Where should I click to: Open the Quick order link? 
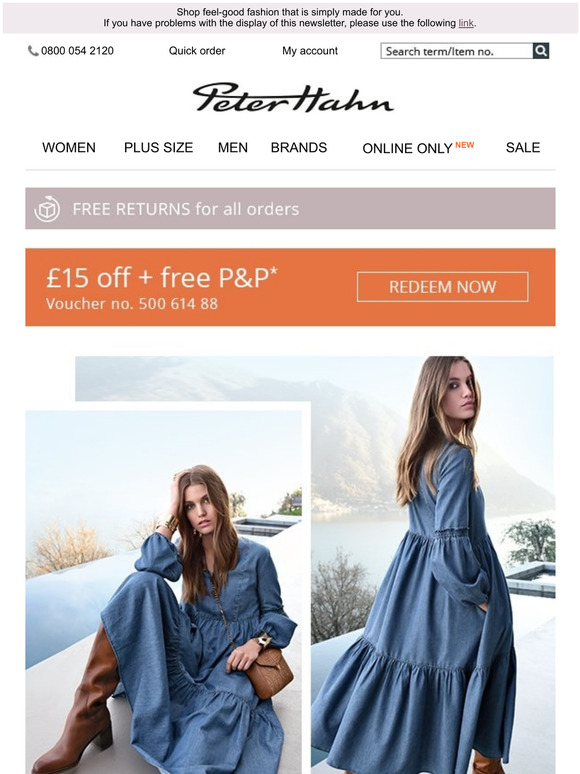click(x=197, y=51)
